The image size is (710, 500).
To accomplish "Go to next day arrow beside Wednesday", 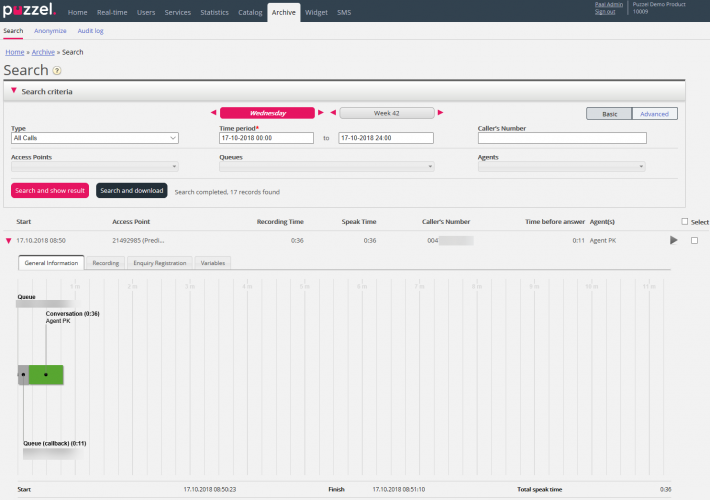I will pos(321,112).
